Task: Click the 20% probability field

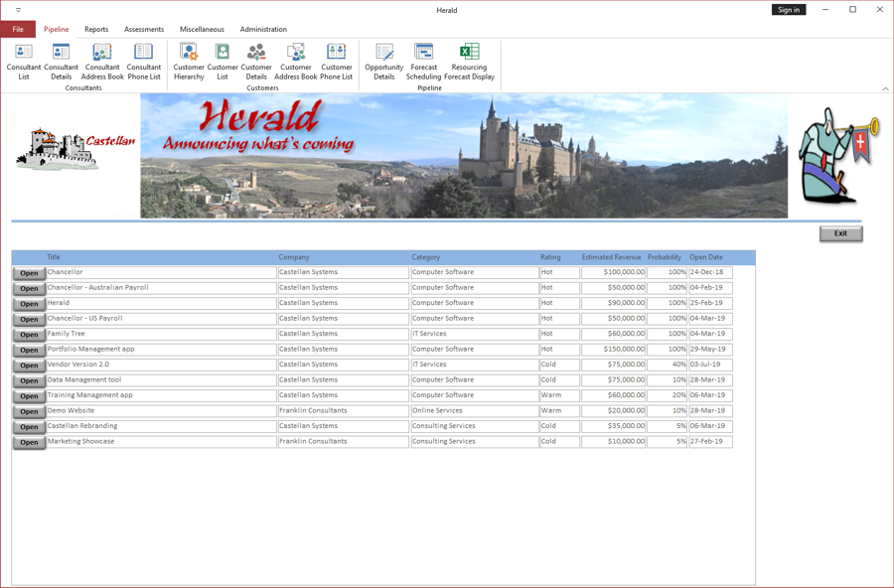Action: click(x=668, y=395)
